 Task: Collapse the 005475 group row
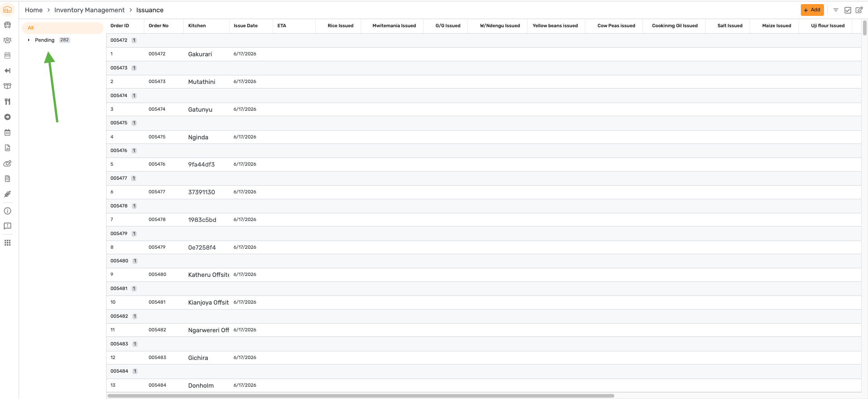[484, 123]
